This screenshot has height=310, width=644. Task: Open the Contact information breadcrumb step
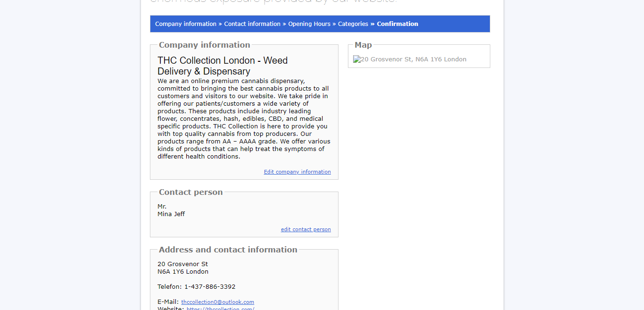pyautogui.click(x=252, y=24)
